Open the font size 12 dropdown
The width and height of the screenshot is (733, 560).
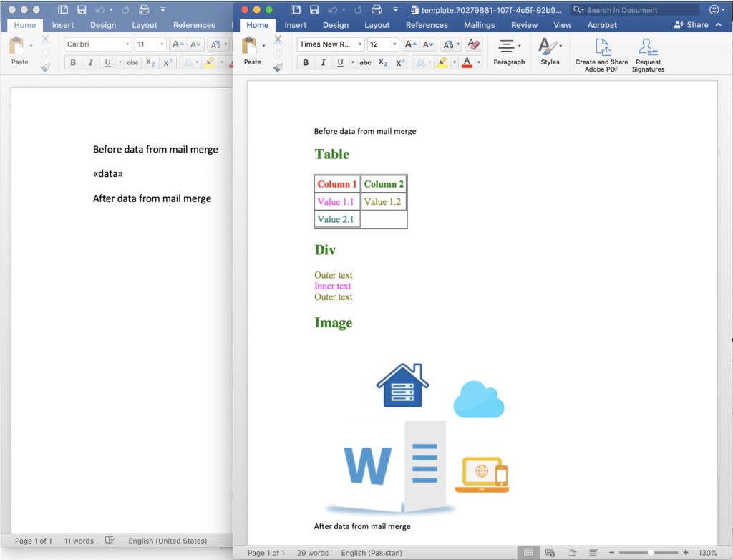pyautogui.click(x=394, y=44)
